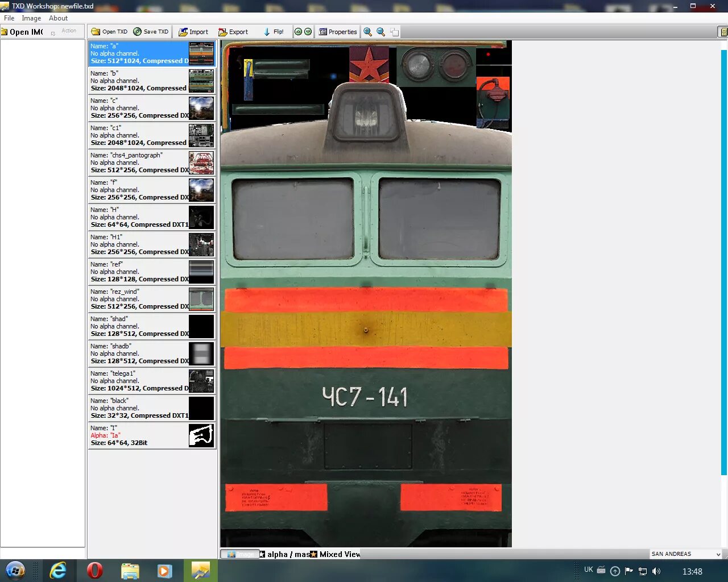Open the File menu
Viewport: 728px width, 582px height.
(x=9, y=18)
